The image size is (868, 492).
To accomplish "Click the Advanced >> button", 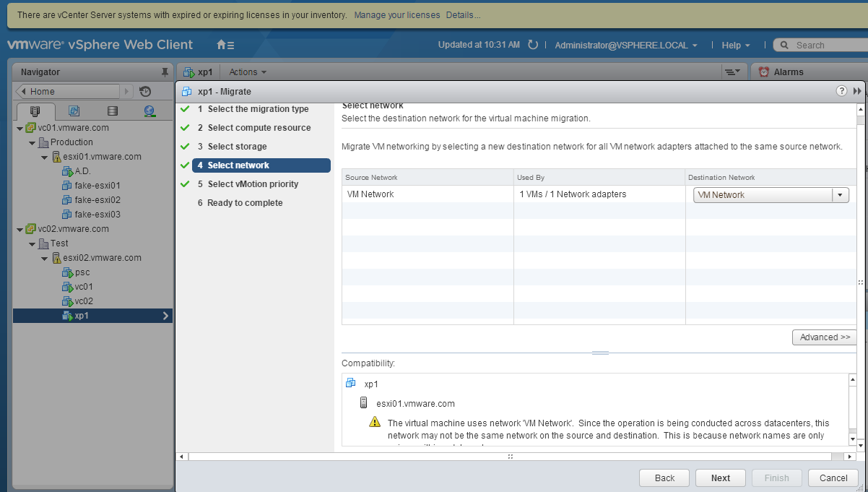I will click(x=825, y=337).
